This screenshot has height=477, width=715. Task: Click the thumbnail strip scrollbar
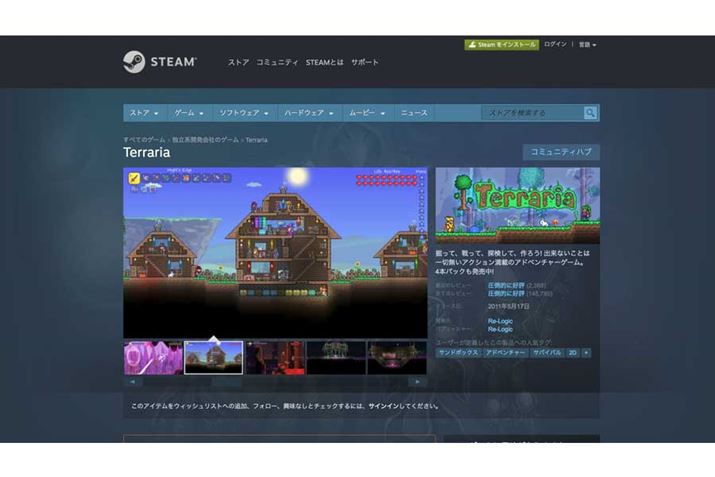pos(275,381)
